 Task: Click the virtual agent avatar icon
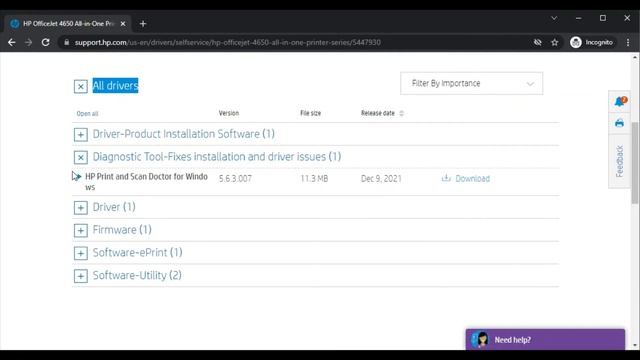480,340
